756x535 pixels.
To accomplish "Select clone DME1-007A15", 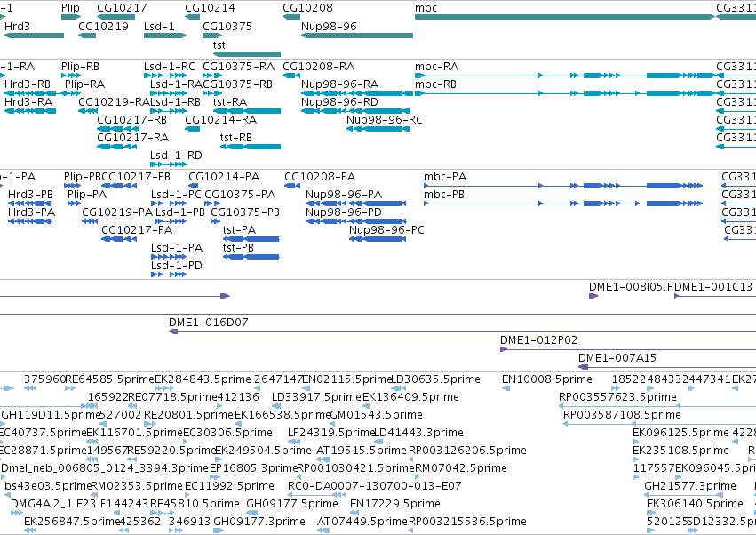I will pyautogui.click(x=617, y=358).
